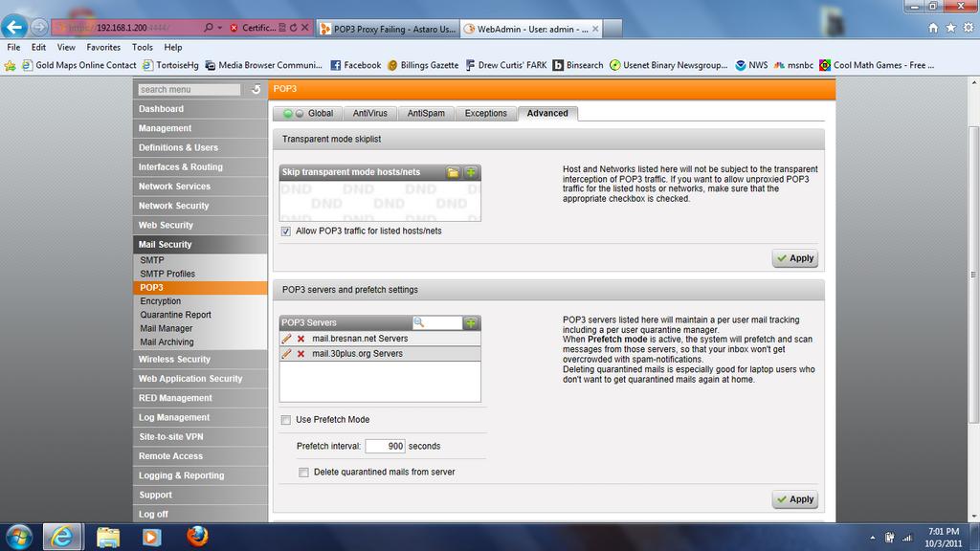Uncheck Allow POP3 traffic for listed hosts/nets
The height and width of the screenshot is (551, 980).
coord(286,231)
